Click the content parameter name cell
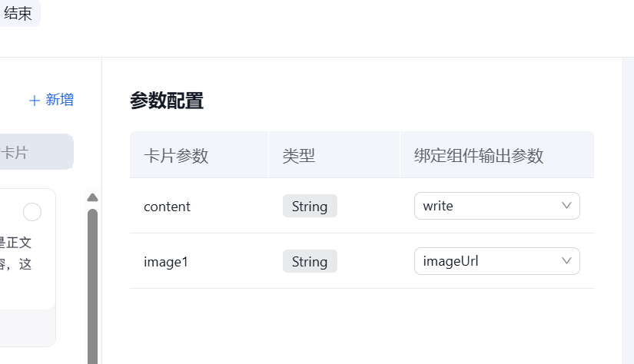Screen dimensions: 634x364 (x=167, y=207)
